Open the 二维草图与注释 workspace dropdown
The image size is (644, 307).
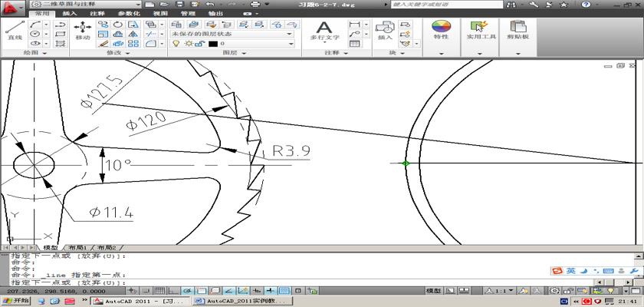[x=86, y=4]
